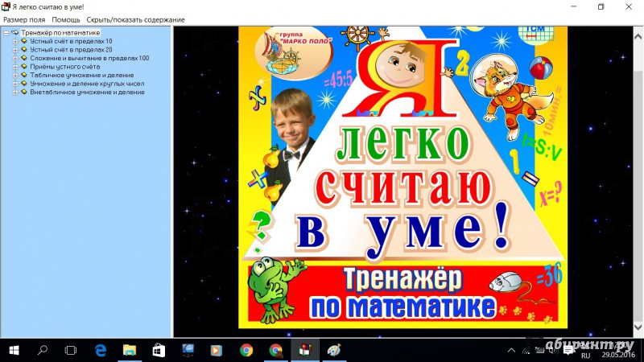Image resolution: width=644 pixels, height=362 pixels.
Task: Open Task View from taskbar
Action: [x=71, y=350]
